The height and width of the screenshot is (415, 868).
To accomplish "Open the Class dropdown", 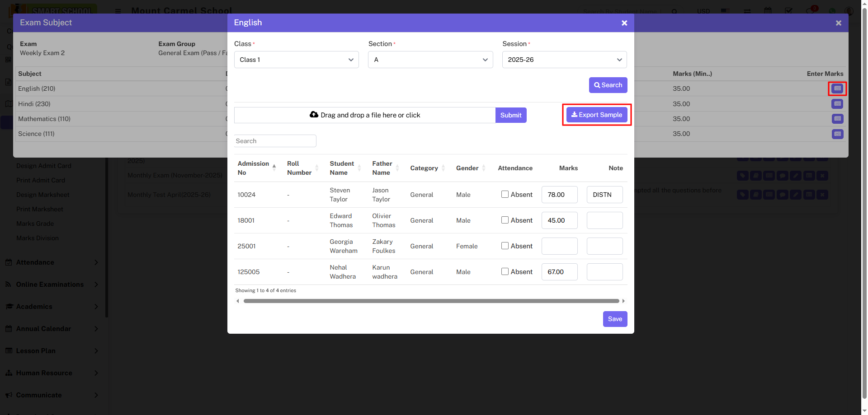I will point(296,60).
